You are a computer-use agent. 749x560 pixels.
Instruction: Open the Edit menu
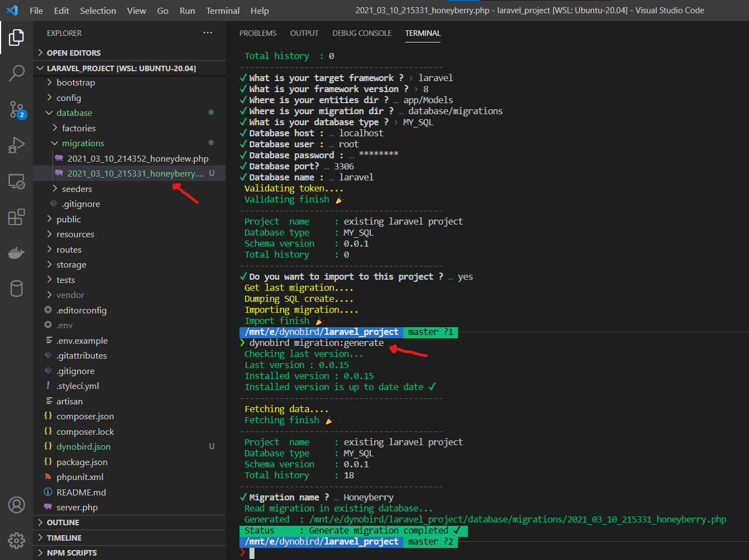pyautogui.click(x=62, y=10)
